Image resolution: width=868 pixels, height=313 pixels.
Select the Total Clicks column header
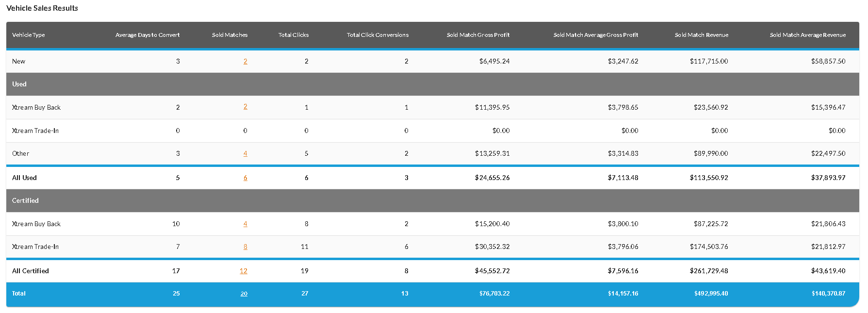(x=294, y=35)
